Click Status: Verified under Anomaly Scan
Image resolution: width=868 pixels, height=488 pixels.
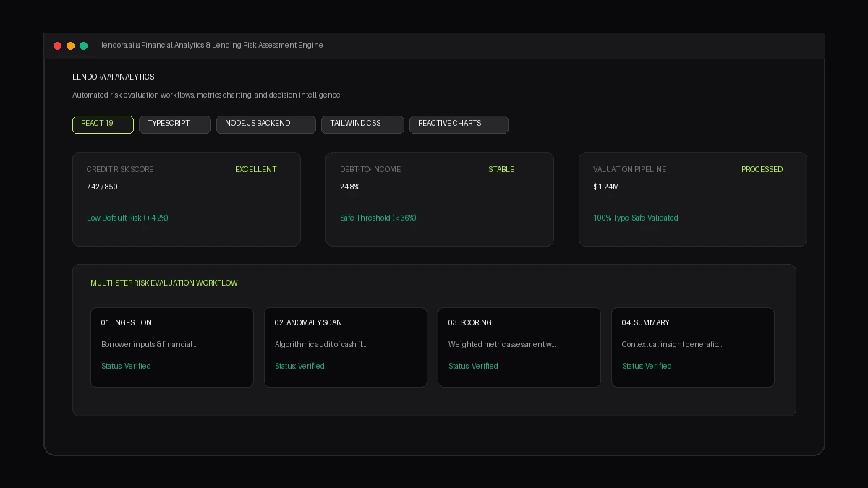click(x=299, y=366)
